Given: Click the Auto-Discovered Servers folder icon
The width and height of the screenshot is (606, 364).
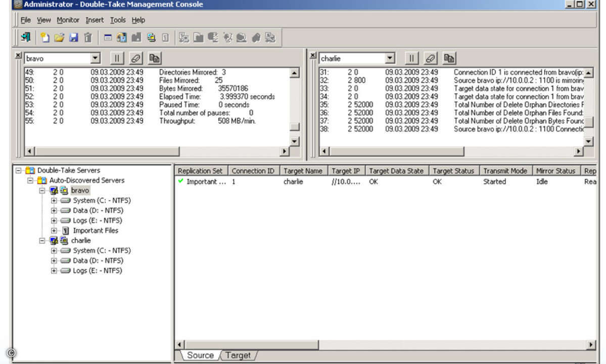Looking at the screenshot, I should pos(42,180).
